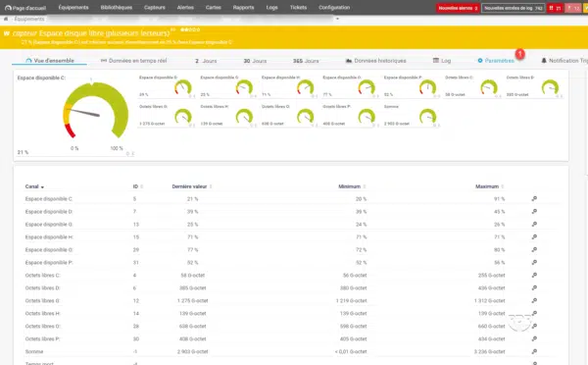Image resolution: width=588 pixels, height=365 pixels.
Task: Open settings icon for Somme row
Action: [x=534, y=351]
